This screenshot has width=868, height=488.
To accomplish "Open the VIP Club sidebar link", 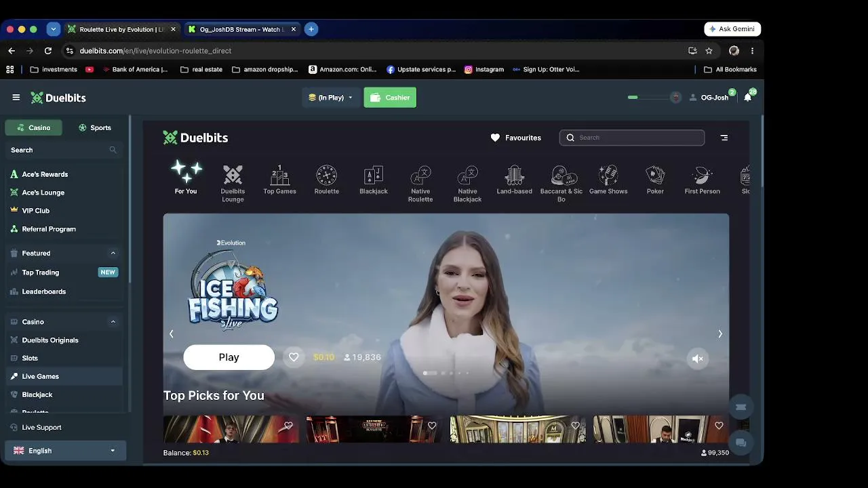I will [64, 211].
